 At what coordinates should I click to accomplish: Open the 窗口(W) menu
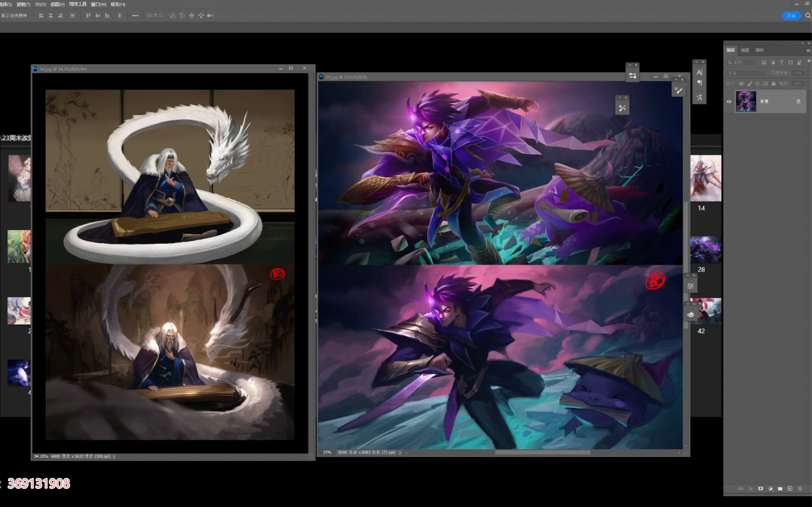[98, 4]
